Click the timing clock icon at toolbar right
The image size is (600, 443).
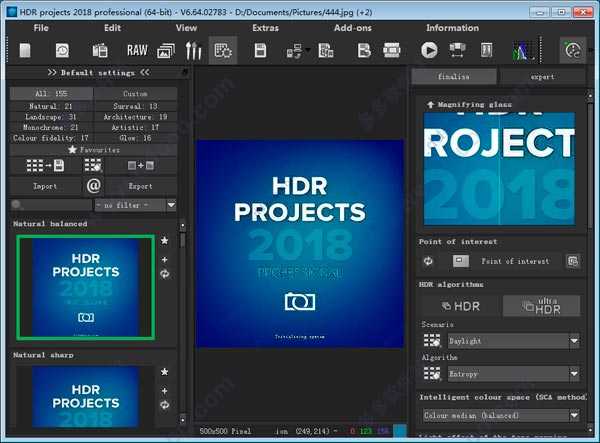[x=572, y=50]
